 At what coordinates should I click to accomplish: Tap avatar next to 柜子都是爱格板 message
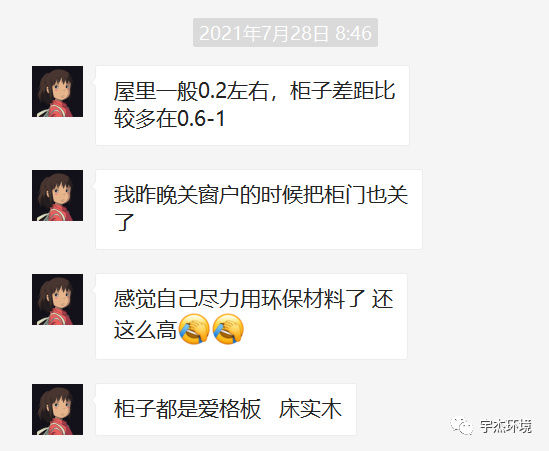57,409
